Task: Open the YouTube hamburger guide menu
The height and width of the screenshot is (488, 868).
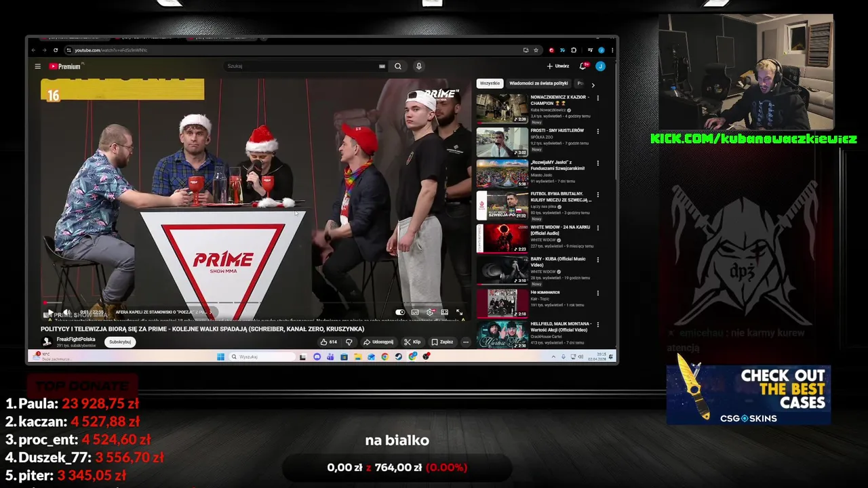Action: 37,66
